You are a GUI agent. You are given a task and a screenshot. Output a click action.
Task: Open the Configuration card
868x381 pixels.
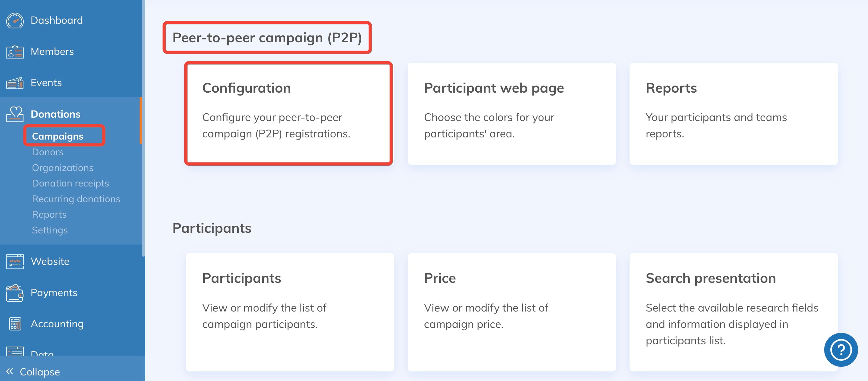click(289, 113)
